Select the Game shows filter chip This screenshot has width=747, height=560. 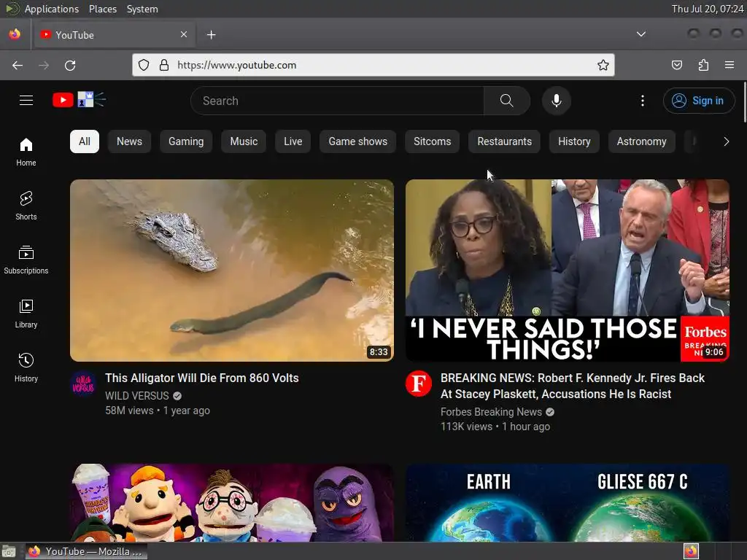(x=357, y=141)
